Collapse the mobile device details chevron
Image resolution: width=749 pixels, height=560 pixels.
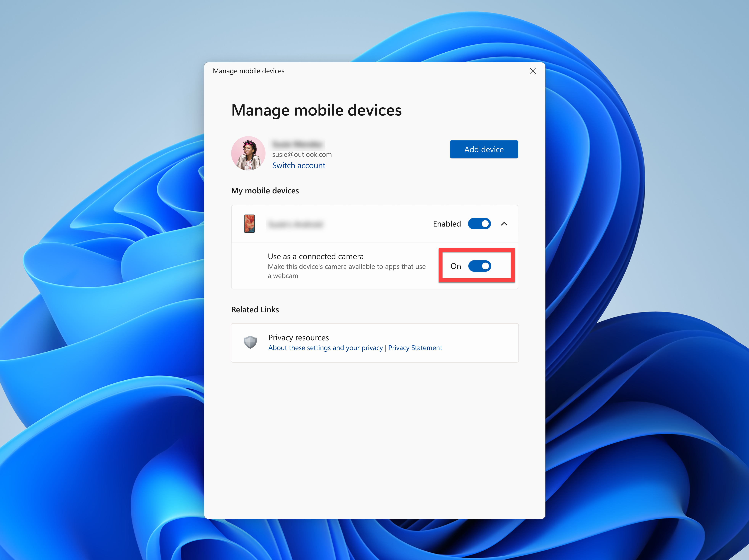tap(504, 224)
